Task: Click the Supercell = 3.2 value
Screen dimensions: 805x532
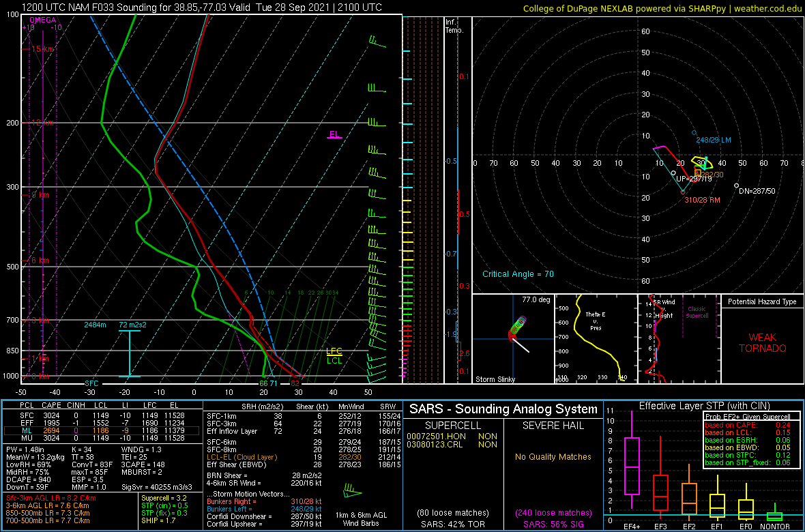Action: 163,498
